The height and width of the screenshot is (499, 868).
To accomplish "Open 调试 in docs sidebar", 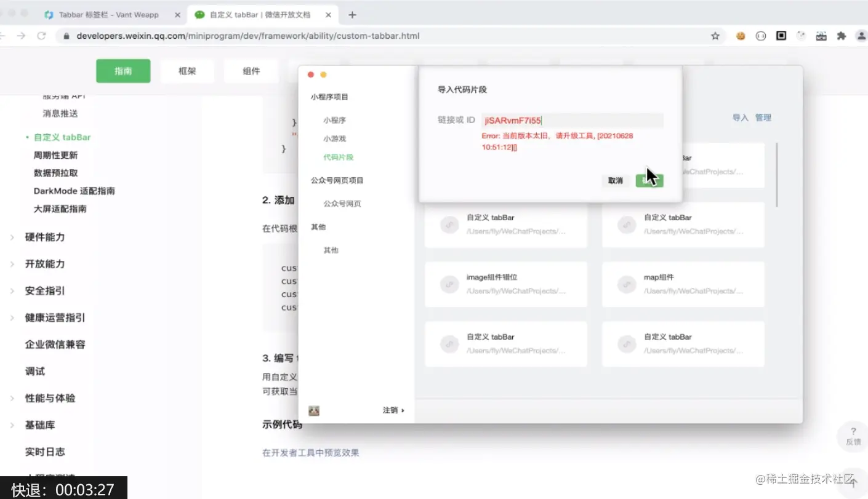I will point(34,371).
